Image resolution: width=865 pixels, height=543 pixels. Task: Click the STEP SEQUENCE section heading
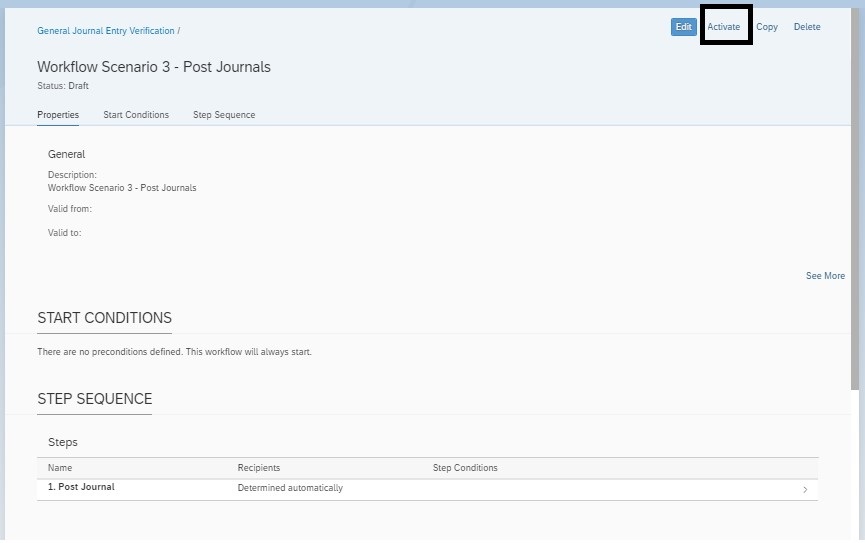(x=94, y=399)
